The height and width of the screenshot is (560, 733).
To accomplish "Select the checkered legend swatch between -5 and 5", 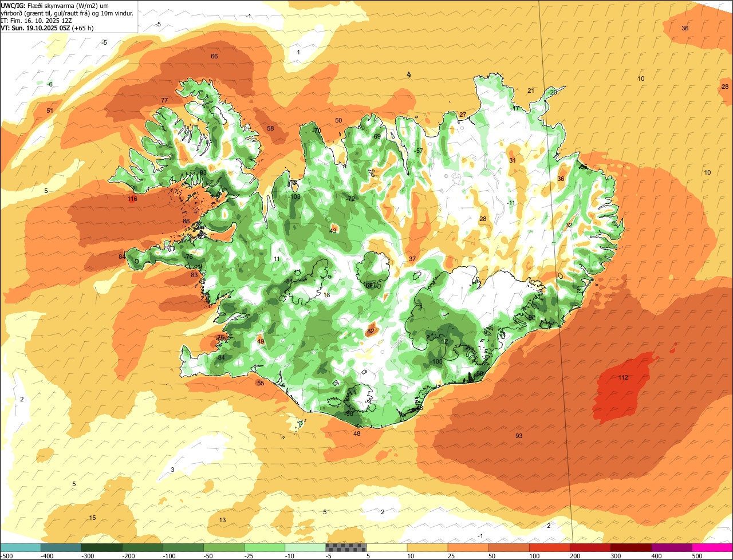I will (x=346, y=547).
